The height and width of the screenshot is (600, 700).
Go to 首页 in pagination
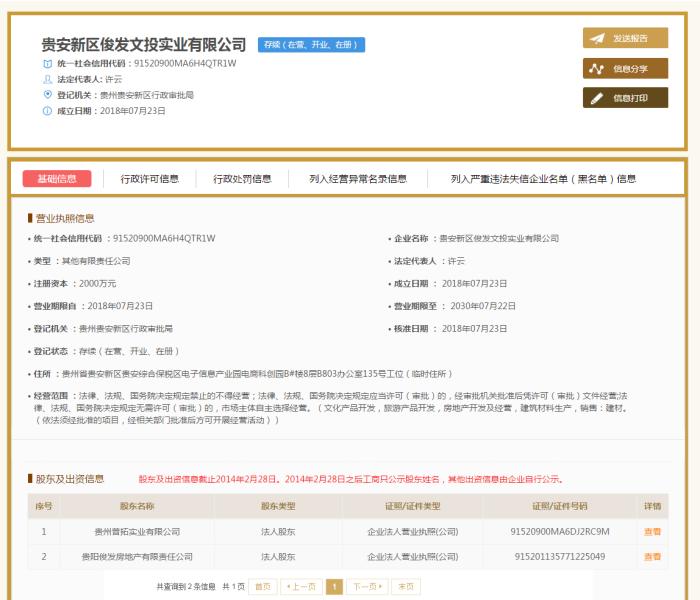click(x=263, y=587)
